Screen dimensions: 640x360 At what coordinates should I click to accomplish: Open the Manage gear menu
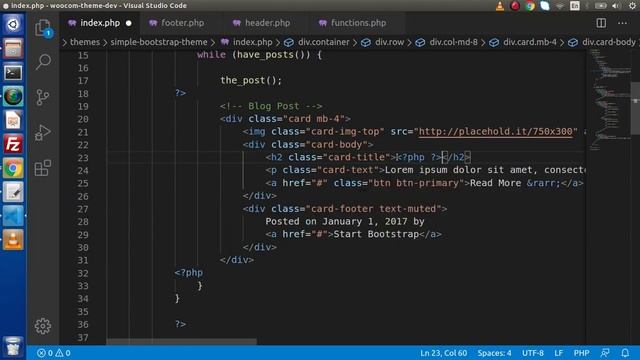click(x=43, y=326)
